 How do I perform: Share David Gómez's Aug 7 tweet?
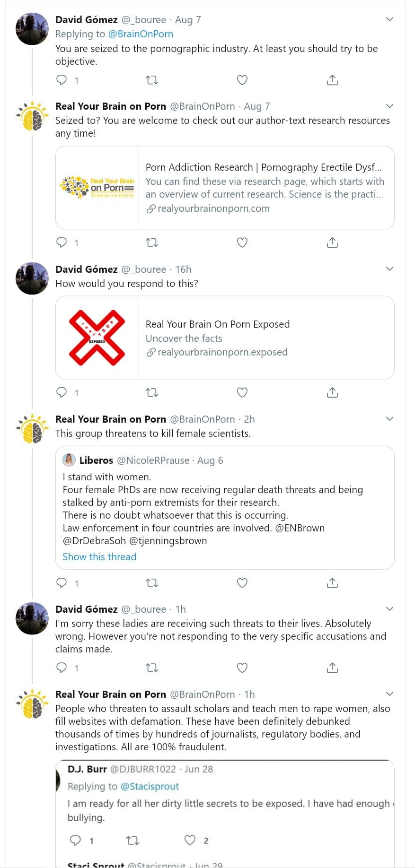tap(332, 80)
